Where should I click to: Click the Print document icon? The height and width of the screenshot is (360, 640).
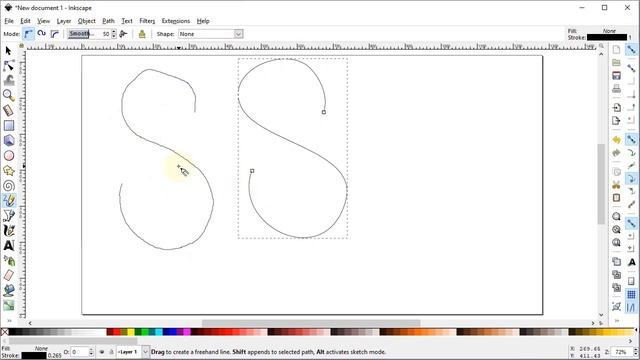click(x=616, y=88)
